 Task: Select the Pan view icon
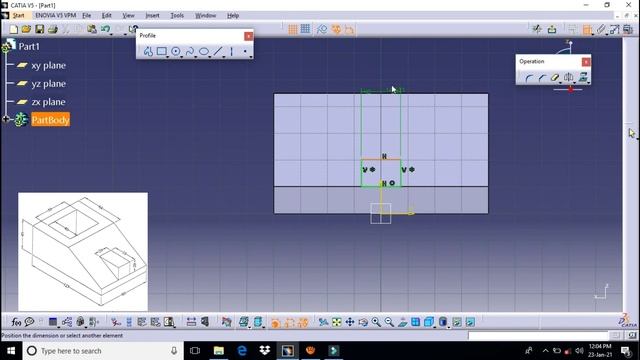[x=350, y=322]
